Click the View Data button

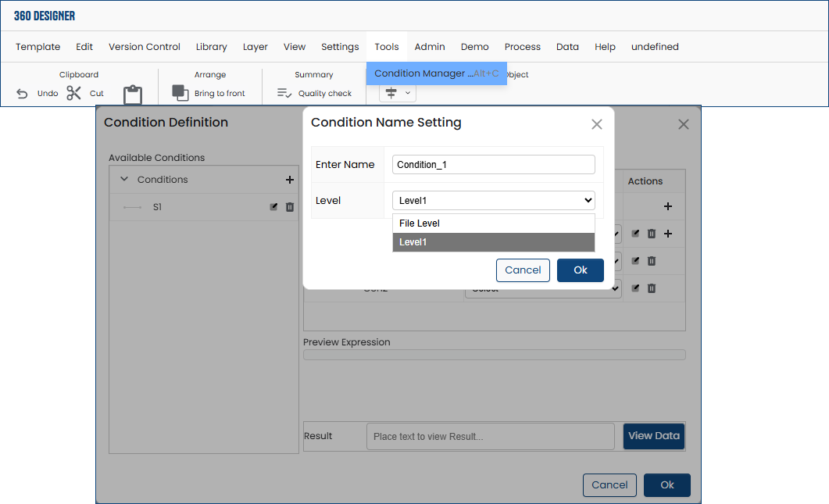pyautogui.click(x=654, y=436)
